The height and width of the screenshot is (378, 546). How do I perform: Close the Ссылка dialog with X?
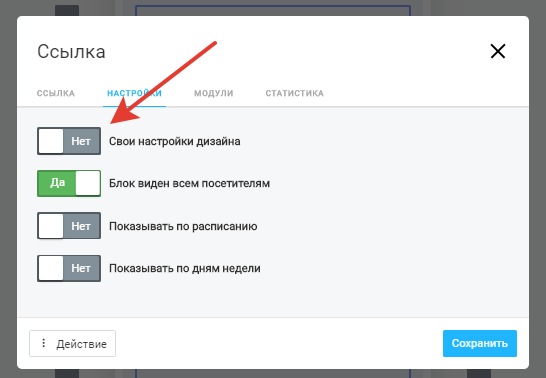498,52
